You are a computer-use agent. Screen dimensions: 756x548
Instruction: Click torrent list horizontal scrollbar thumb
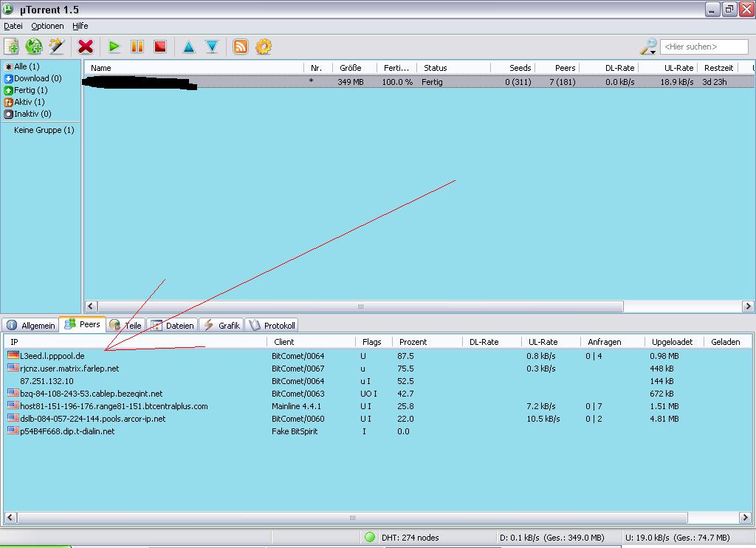tap(360, 306)
